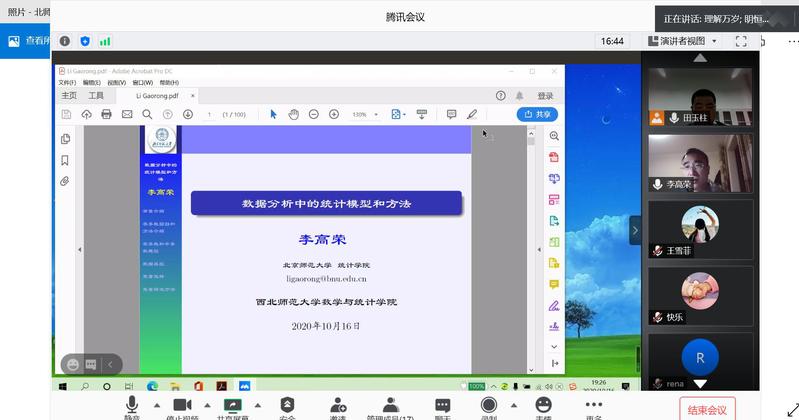Click the record meeting icon
The image size is (799, 420).
tap(489, 405)
